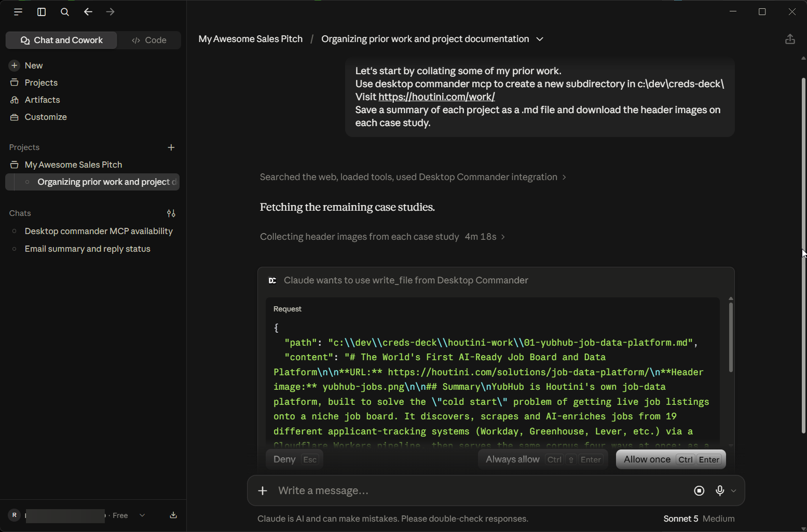Deny the write_file request

[x=294, y=459]
